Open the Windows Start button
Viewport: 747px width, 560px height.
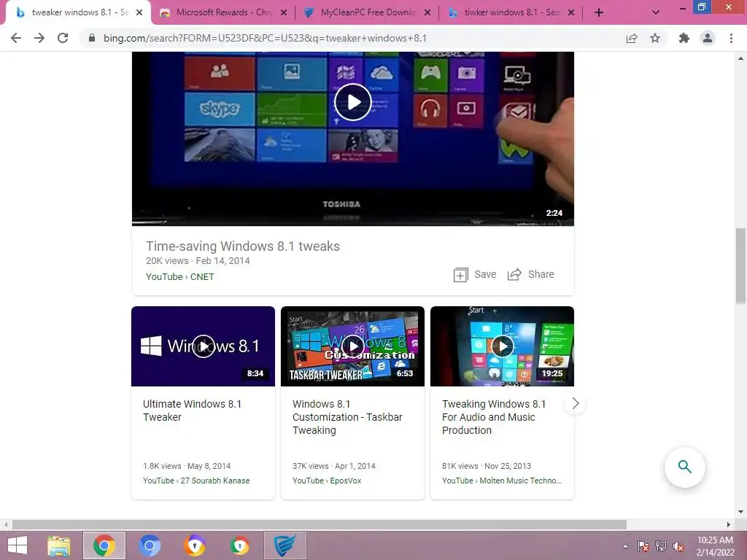click(x=18, y=545)
